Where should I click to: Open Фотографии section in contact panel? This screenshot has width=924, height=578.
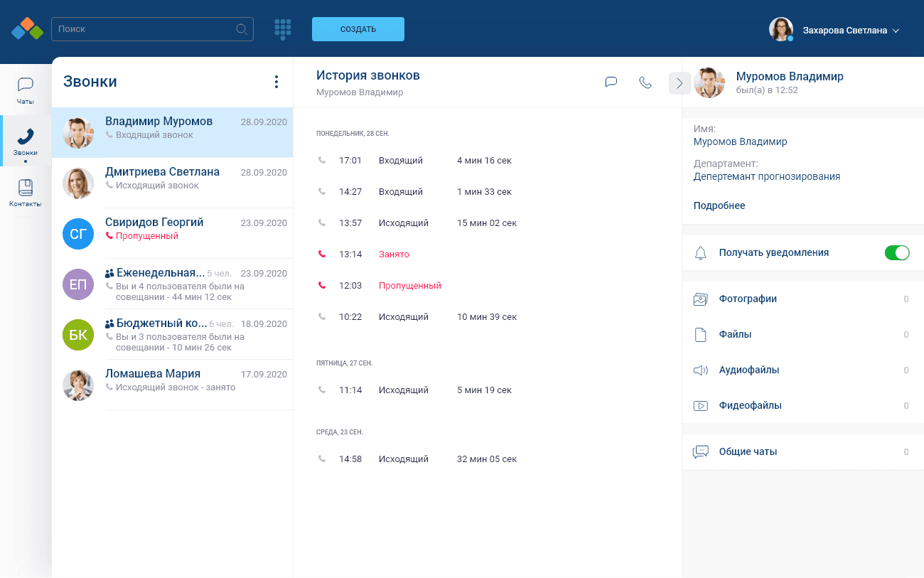(748, 299)
